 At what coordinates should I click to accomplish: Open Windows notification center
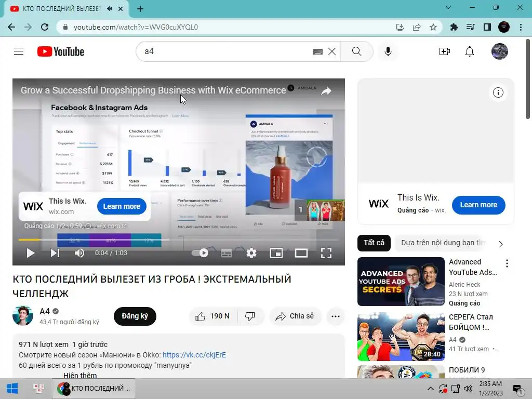pyautogui.click(x=518, y=389)
